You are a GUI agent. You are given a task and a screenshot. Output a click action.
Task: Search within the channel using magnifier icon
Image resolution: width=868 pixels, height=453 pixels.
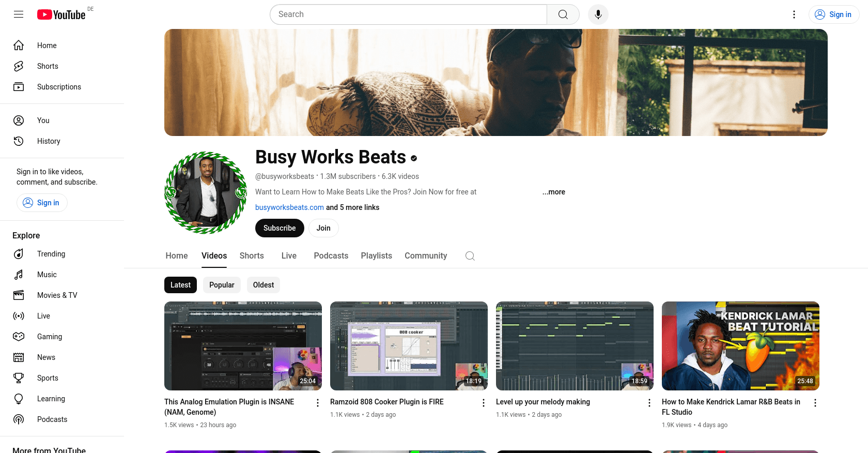click(470, 256)
